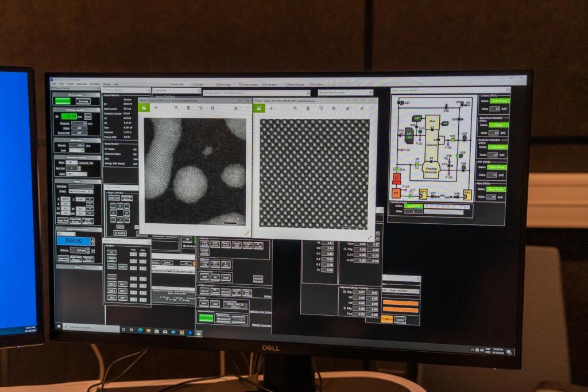Open the Window menu in the menu bar
The image size is (588, 392).
[x=107, y=84]
